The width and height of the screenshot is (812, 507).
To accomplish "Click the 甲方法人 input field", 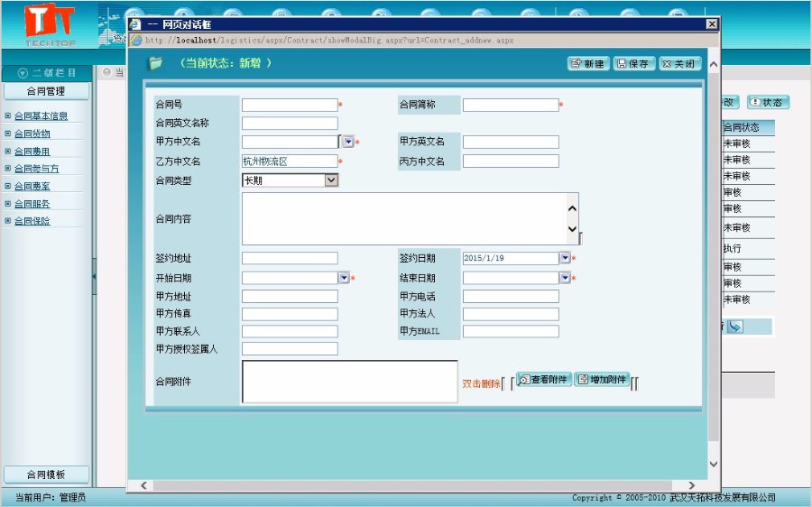I will (x=511, y=314).
